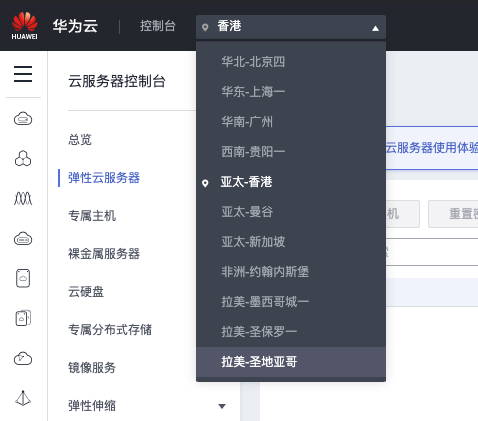Select region 华北-北京四

click(x=291, y=62)
